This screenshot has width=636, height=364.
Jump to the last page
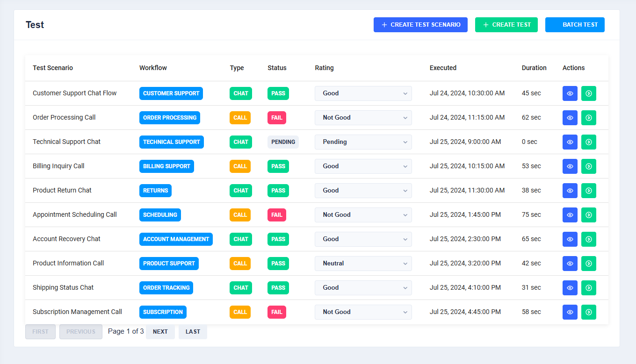pyautogui.click(x=193, y=332)
